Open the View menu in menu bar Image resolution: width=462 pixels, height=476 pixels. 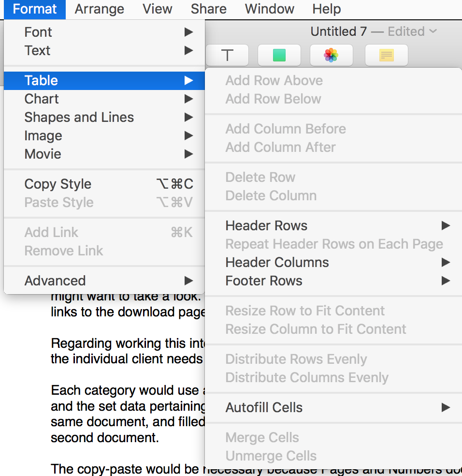coord(158,9)
